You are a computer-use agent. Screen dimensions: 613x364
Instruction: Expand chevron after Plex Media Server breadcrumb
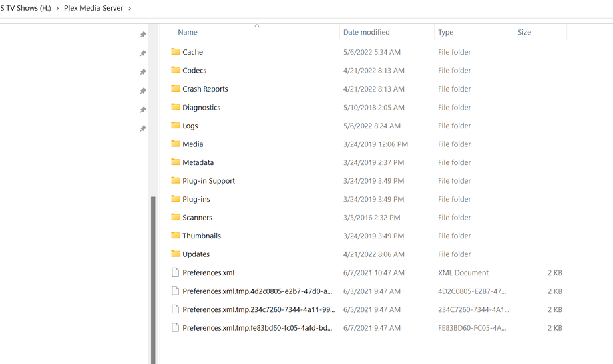coord(130,8)
